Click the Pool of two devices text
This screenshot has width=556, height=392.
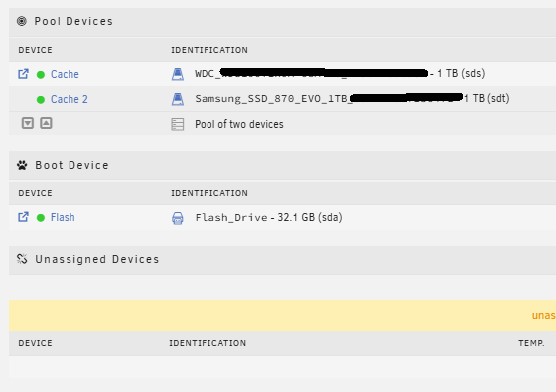point(239,124)
